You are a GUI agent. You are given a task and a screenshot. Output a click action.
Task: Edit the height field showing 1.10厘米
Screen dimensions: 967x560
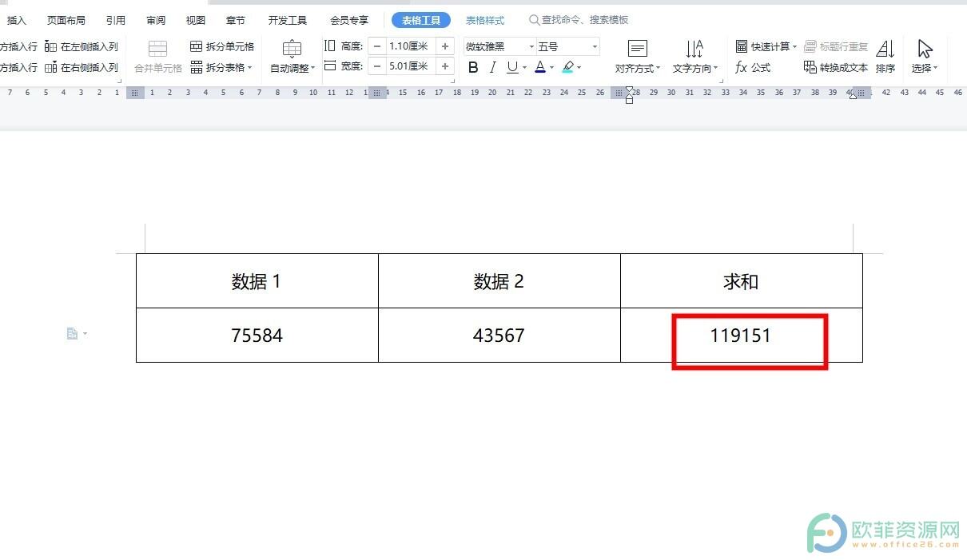411,46
